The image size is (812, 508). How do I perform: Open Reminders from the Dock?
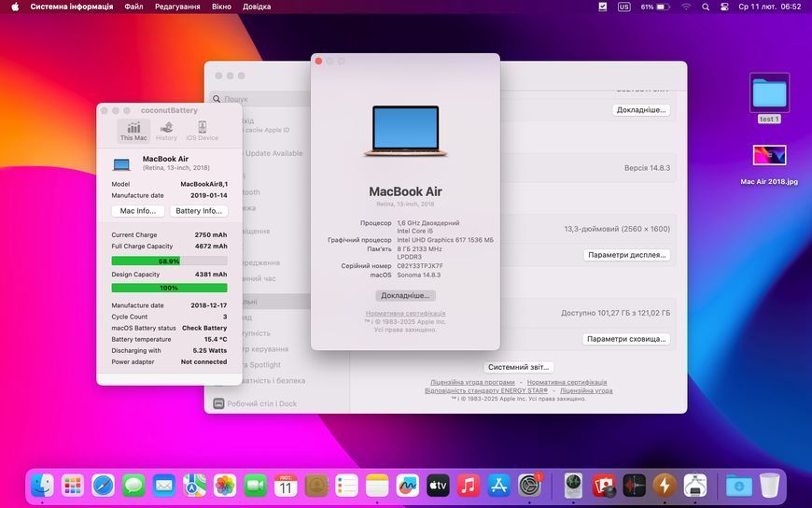coord(346,486)
